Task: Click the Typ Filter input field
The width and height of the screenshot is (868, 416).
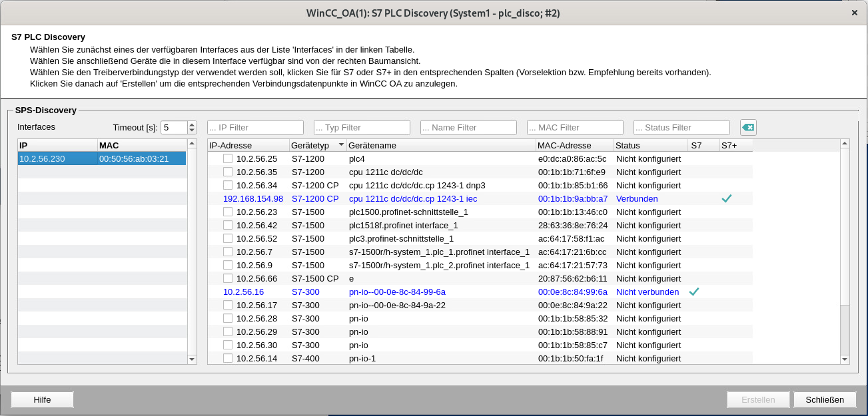Action: click(362, 127)
